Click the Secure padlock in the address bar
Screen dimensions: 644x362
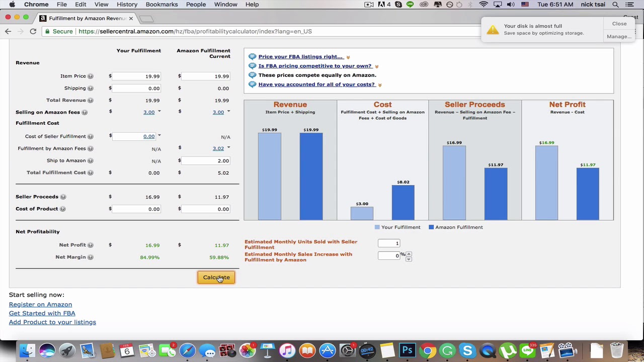(48, 31)
